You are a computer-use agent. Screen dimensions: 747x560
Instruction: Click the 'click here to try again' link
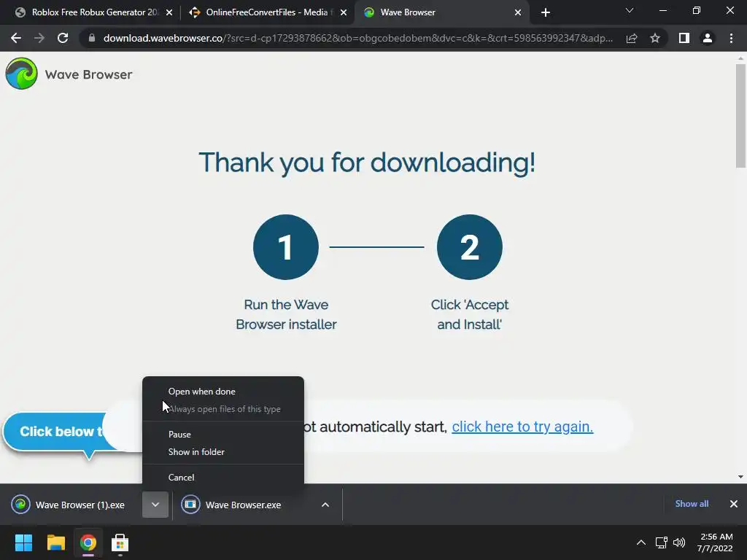coord(522,427)
